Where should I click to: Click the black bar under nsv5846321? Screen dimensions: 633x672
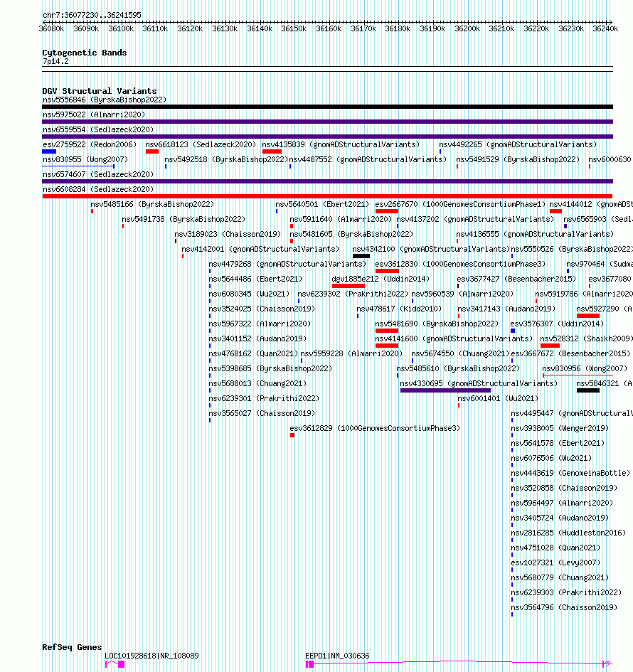pos(588,390)
